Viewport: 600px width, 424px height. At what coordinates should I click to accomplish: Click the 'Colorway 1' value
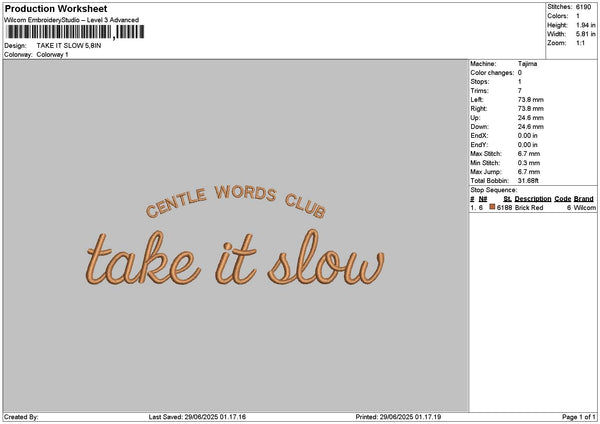pos(52,55)
